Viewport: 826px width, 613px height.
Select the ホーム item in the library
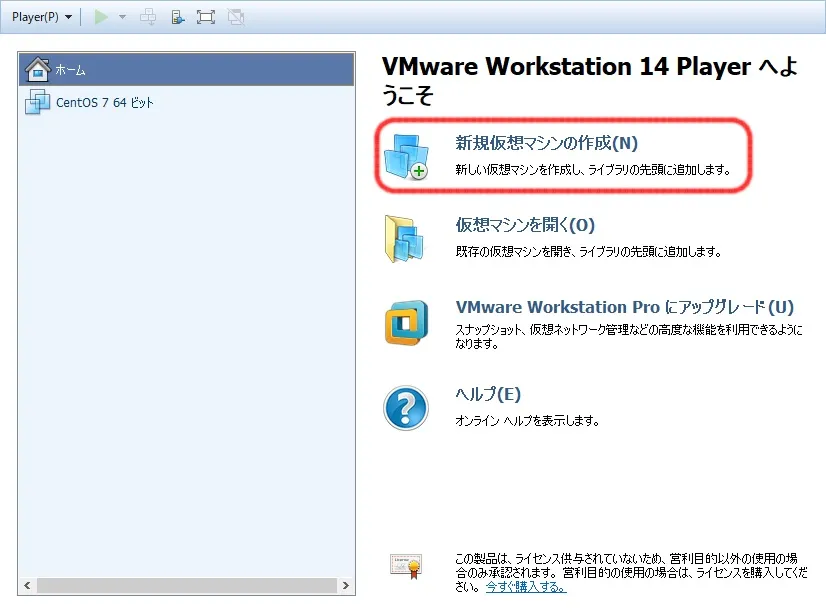coord(186,69)
